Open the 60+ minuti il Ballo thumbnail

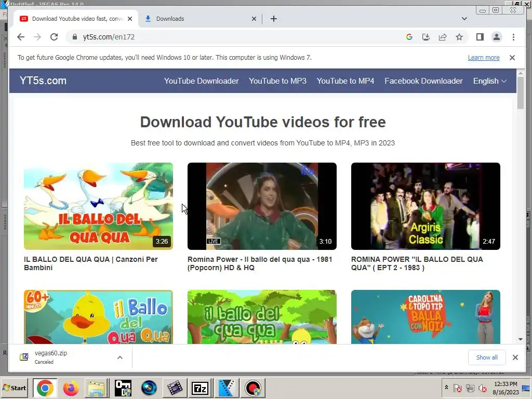[98, 317]
